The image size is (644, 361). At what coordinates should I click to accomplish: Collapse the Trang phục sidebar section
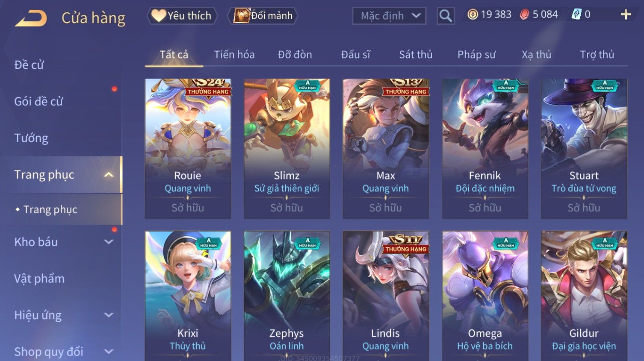pyautogui.click(x=109, y=175)
